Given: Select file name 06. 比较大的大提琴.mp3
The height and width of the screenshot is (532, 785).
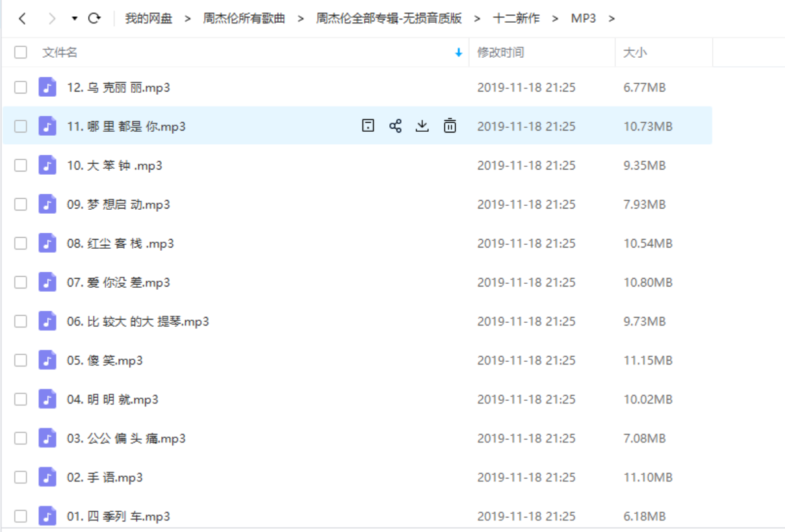Looking at the screenshot, I should click(138, 322).
